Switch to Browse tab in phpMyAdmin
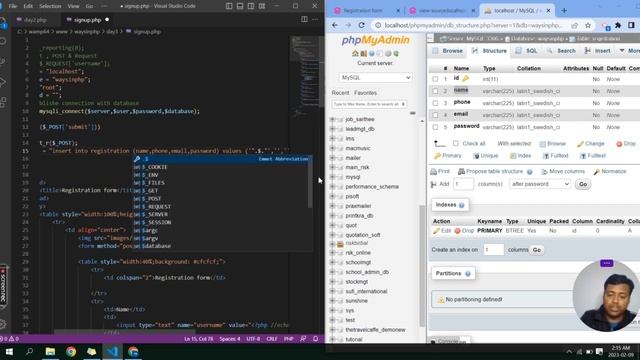 [448, 51]
